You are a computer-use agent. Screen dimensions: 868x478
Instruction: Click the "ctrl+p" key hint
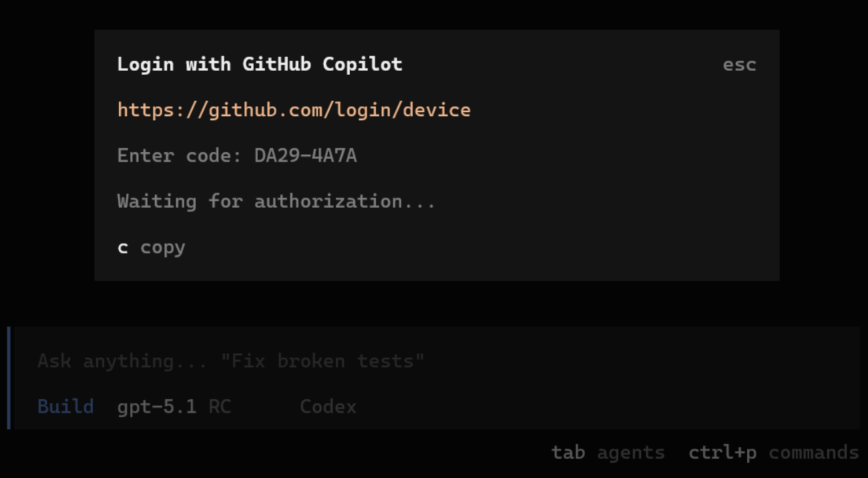722,453
